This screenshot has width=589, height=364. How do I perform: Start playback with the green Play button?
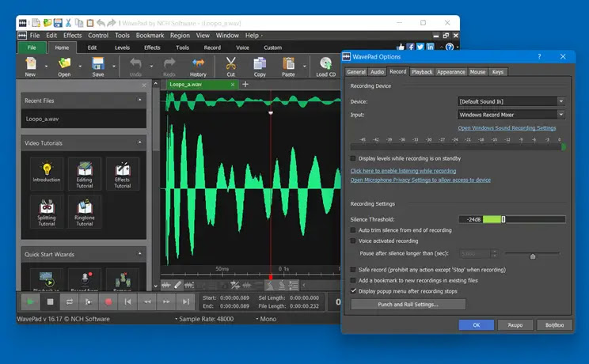[30, 301]
